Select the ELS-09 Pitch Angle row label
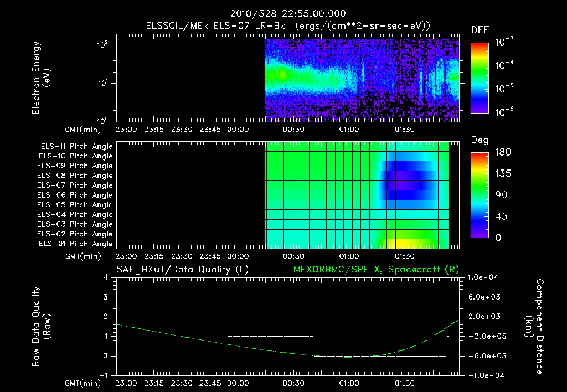Viewport: 567px width, 392px height. pos(75,166)
